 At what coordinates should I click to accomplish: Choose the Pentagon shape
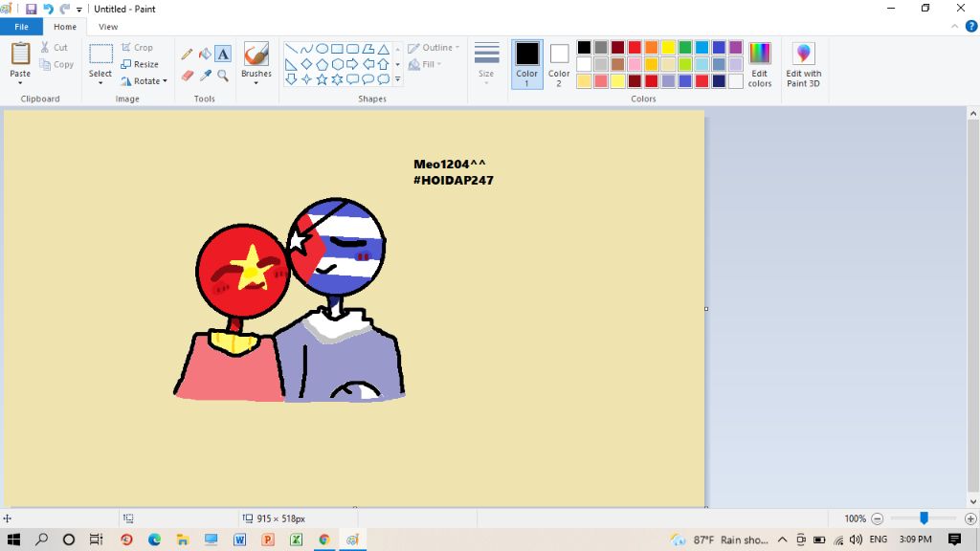click(322, 64)
